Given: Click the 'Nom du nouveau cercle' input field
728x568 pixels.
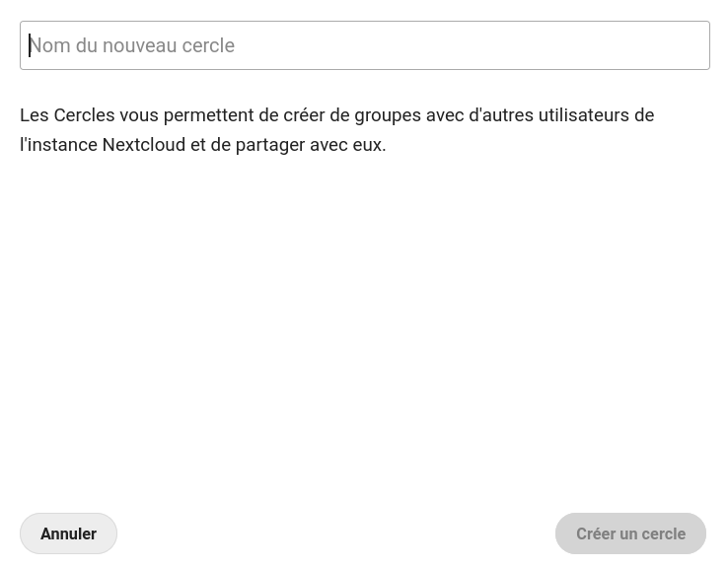Looking at the screenshot, I should pyautogui.click(x=364, y=45).
